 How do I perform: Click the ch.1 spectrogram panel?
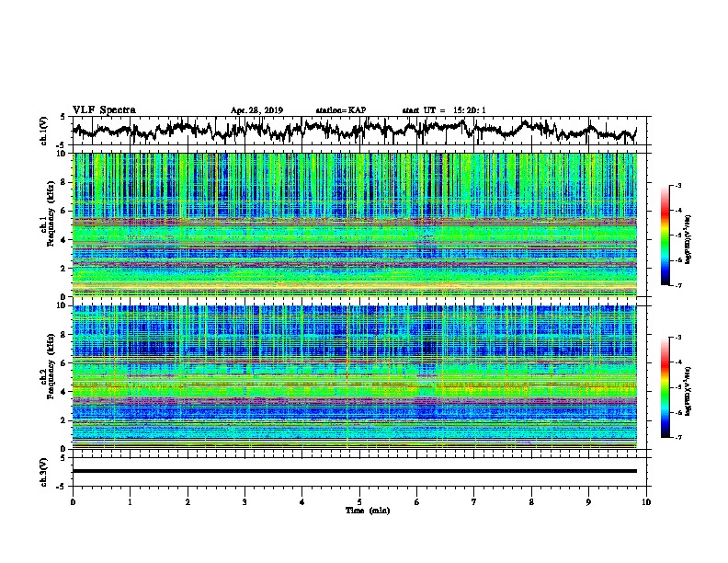pyautogui.click(x=354, y=224)
